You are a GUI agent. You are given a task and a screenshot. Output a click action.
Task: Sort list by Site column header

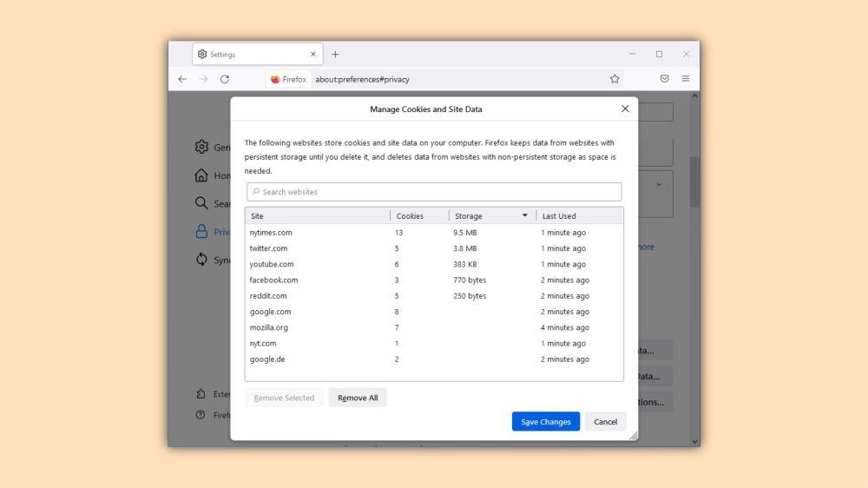click(x=318, y=216)
